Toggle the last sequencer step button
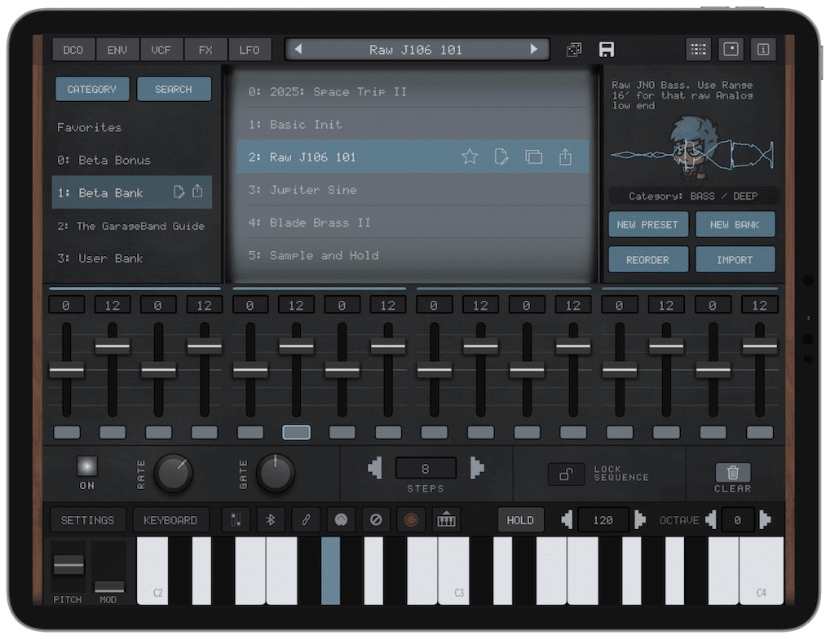 760,432
